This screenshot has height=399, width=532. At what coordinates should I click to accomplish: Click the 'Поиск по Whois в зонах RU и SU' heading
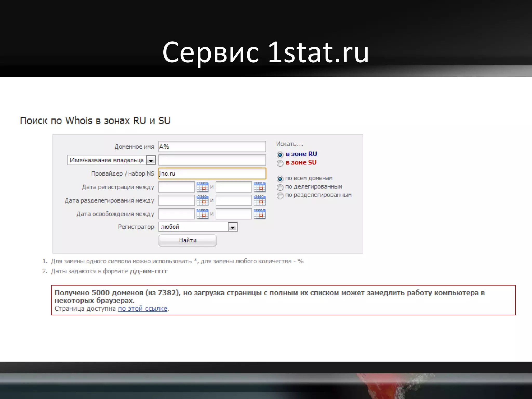(95, 121)
